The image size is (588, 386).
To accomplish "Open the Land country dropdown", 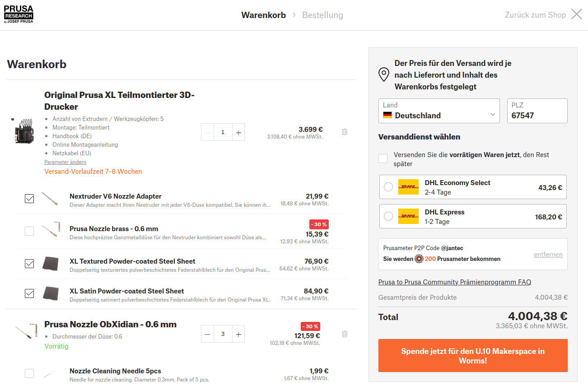I will click(439, 111).
